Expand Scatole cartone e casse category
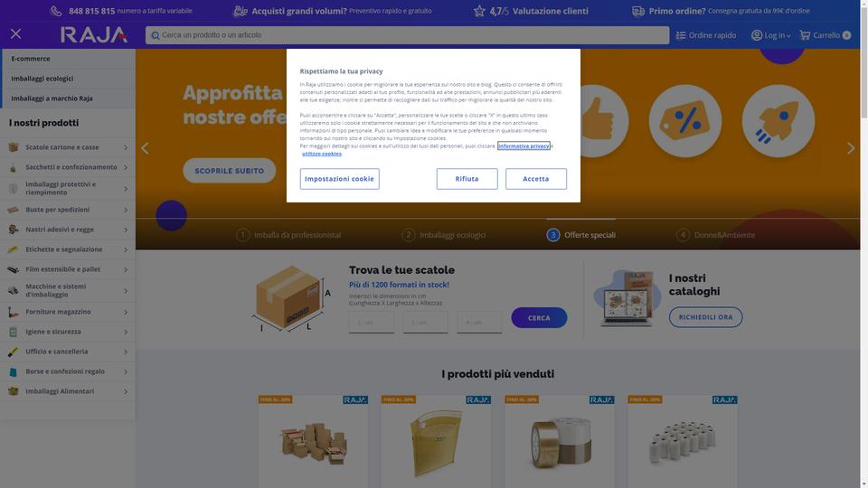868x488 pixels. click(68, 147)
